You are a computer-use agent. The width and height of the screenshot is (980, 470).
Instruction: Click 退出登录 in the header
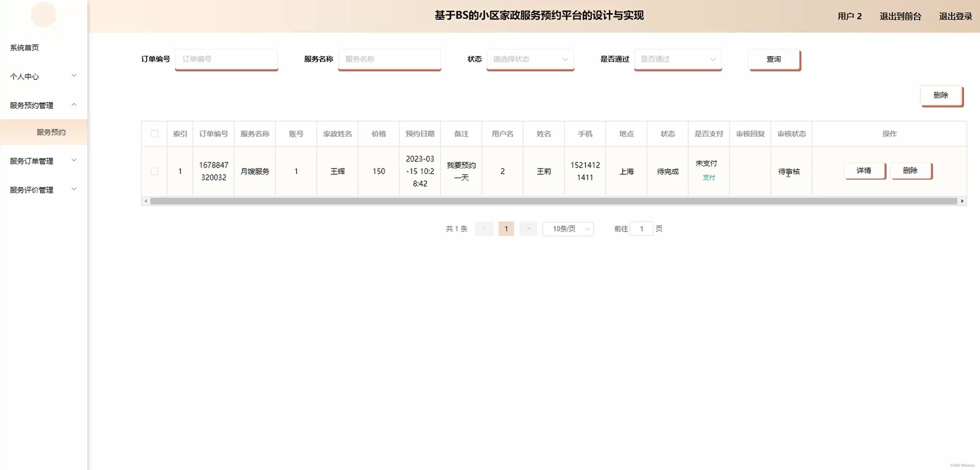[x=955, y=16]
